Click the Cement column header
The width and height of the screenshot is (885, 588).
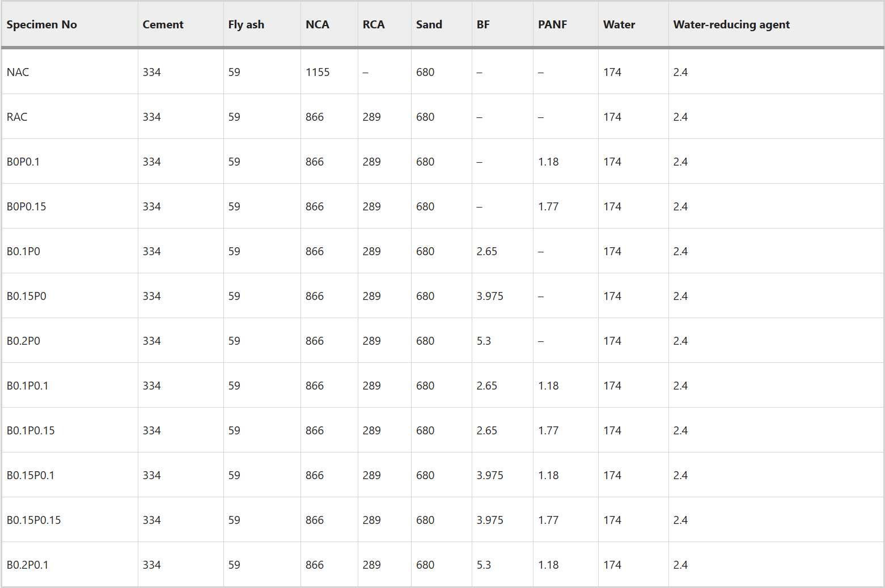point(163,24)
